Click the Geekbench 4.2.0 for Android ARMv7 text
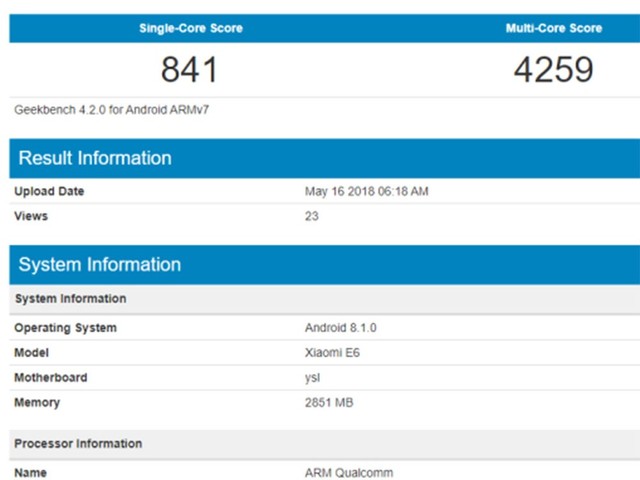This screenshot has height=480, width=640. (x=111, y=110)
